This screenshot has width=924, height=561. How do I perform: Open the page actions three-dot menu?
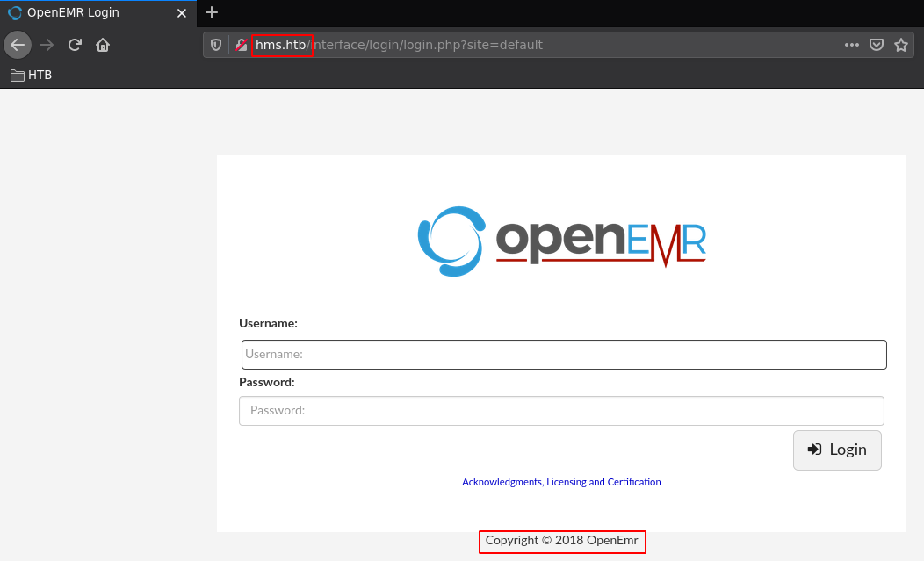[851, 45]
